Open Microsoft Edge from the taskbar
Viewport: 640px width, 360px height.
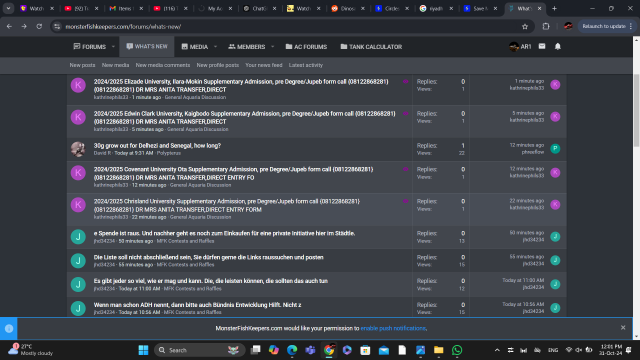point(292,350)
